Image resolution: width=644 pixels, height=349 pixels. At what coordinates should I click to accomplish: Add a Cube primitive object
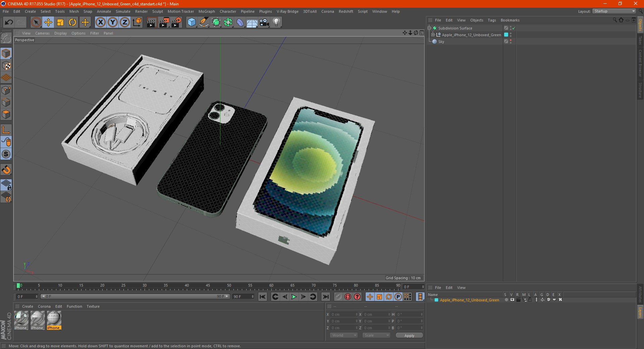[192, 22]
